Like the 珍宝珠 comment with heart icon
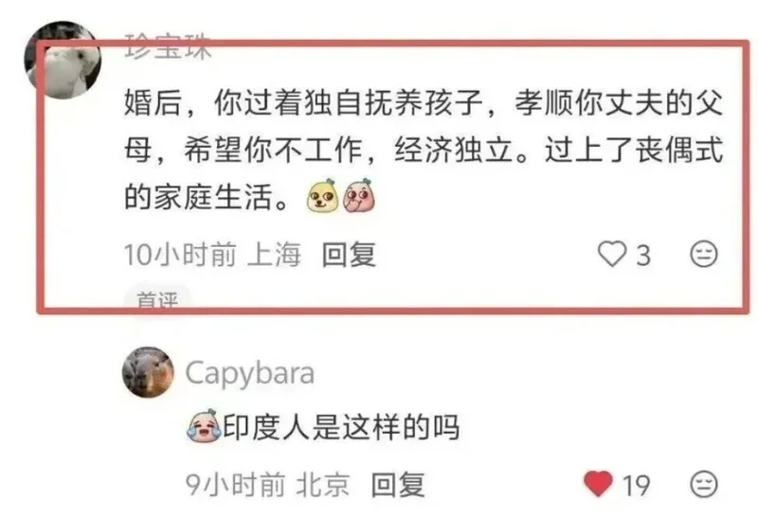This screenshot has height=532, width=758. coord(612,254)
